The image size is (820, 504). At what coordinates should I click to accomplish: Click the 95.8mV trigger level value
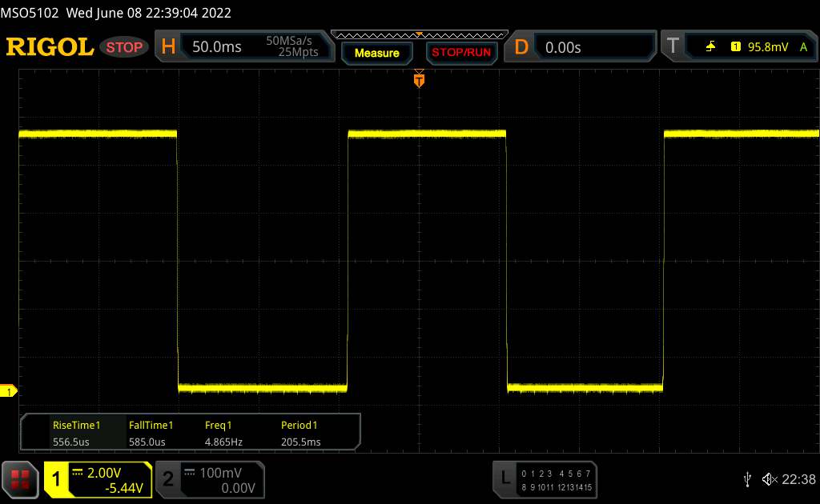pyautogui.click(x=768, y=47)
